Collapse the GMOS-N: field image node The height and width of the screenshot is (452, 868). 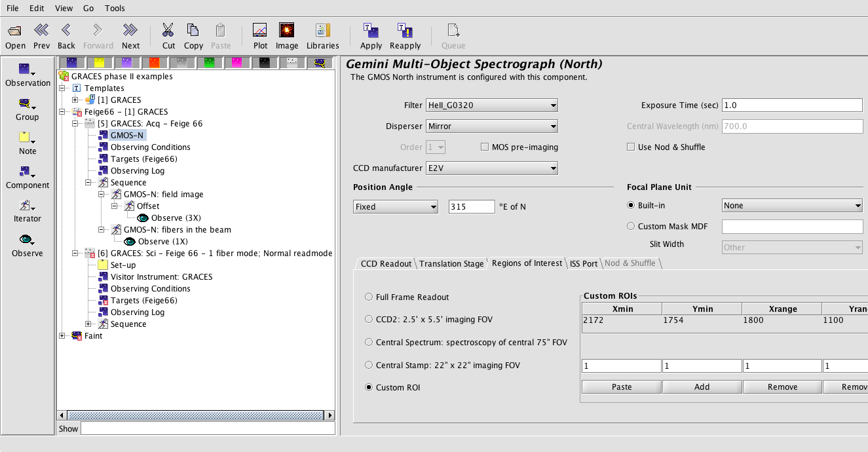click(102, 194)
